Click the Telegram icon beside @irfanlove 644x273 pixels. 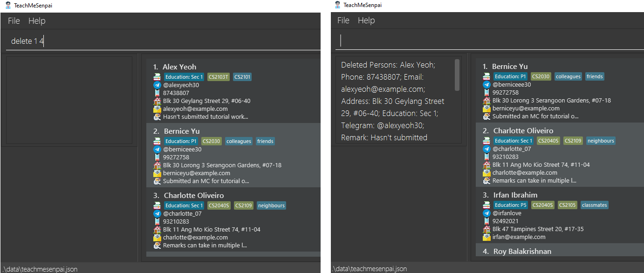pos(486,213)
